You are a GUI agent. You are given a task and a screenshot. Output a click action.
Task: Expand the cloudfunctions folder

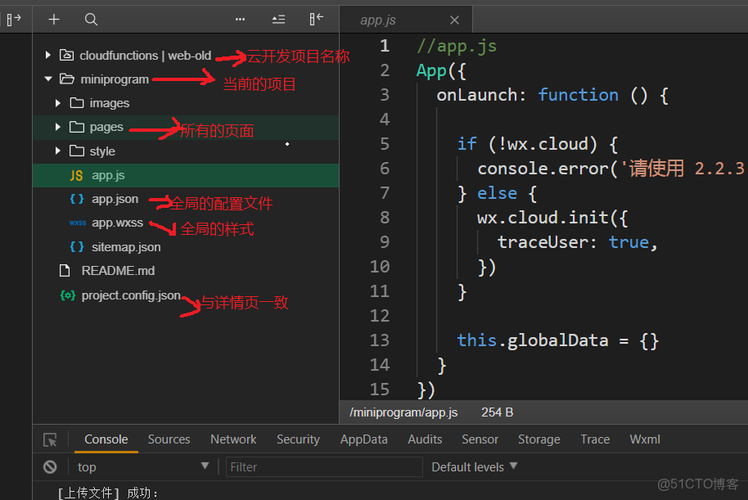(x=48, y=55)
